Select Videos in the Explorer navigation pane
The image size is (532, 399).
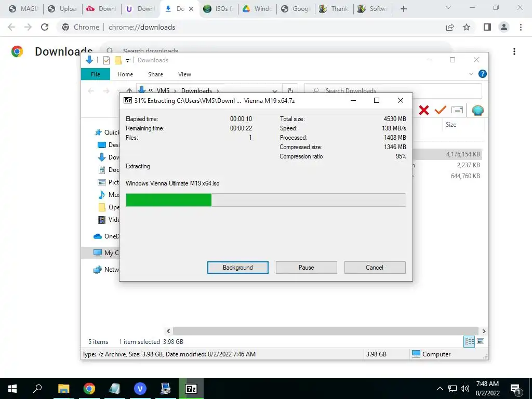109,220
